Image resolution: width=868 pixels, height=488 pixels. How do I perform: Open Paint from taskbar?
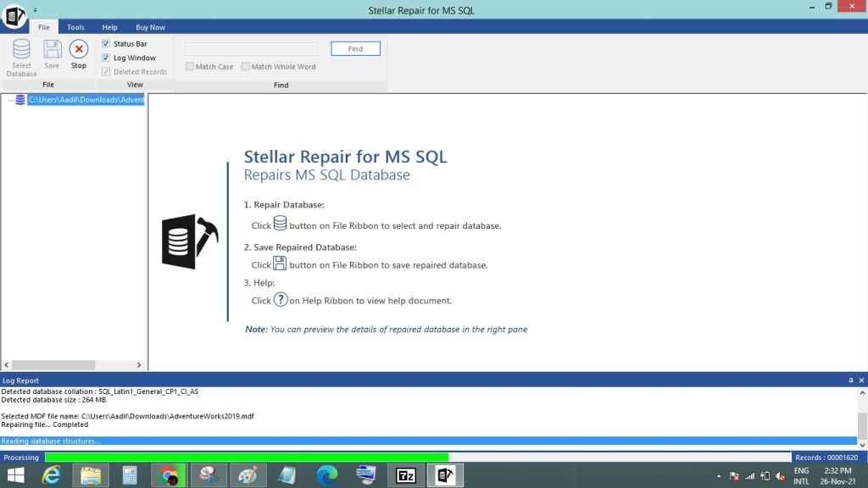(248, 475)
